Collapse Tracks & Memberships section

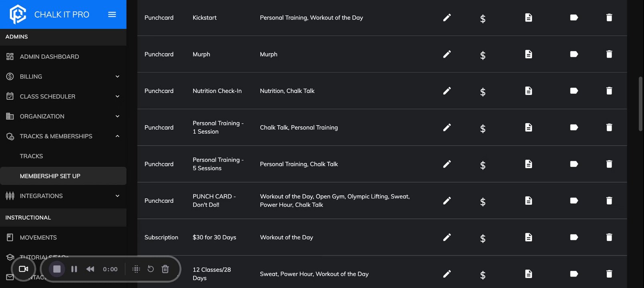[x=117, y=136]
